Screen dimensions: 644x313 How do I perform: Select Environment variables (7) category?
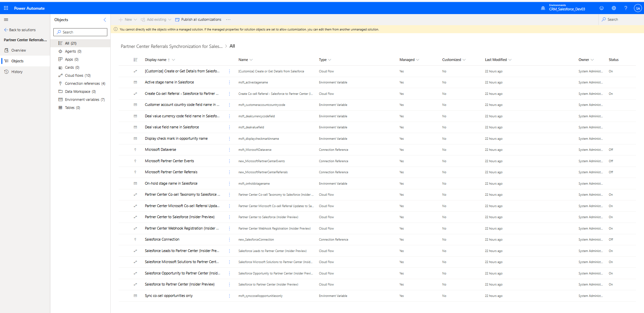[85, 100]
